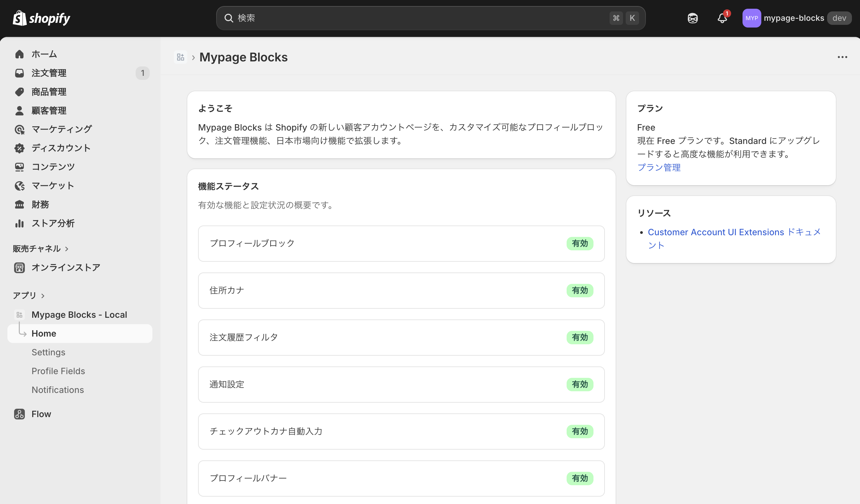Click the 住所カナ row

tap(401, 290)
